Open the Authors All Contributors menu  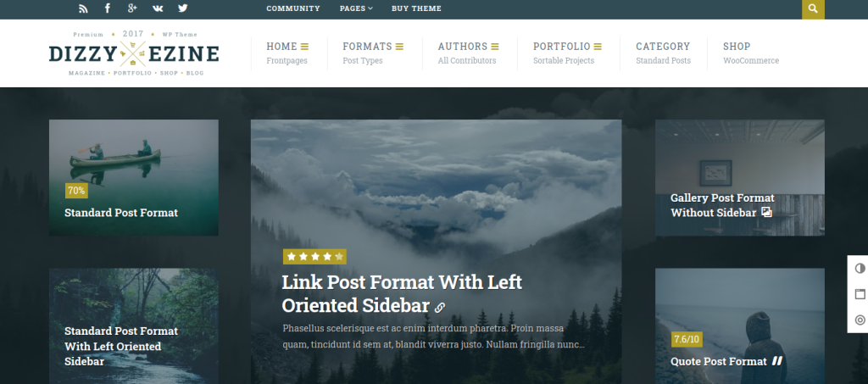click(468, 53)
